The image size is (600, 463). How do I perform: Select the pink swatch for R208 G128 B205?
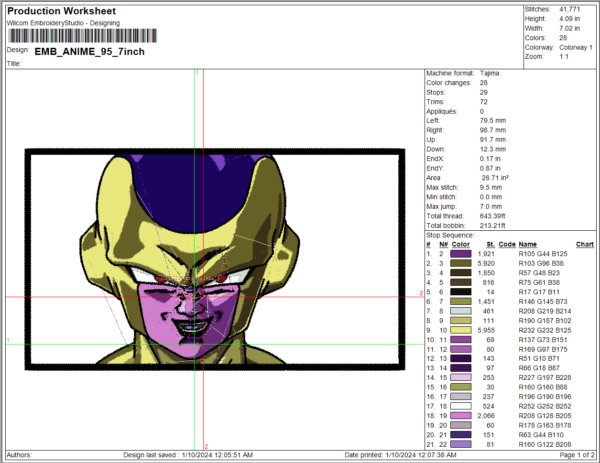pyautogui.click(x=461, y=416)
